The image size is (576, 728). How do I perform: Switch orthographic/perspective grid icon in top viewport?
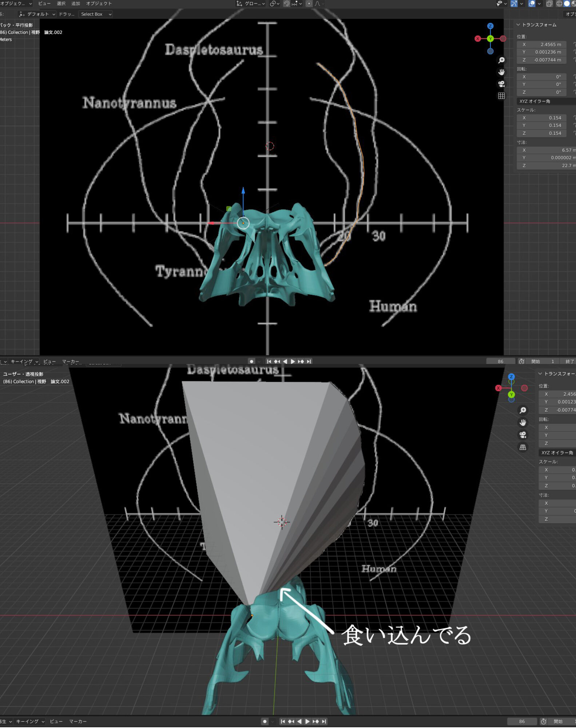click(501, 96)
